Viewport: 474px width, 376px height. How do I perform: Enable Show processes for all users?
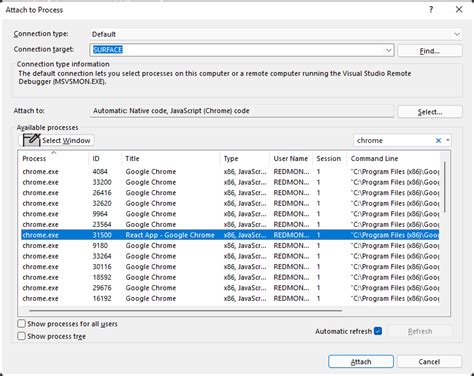[21, 324]
